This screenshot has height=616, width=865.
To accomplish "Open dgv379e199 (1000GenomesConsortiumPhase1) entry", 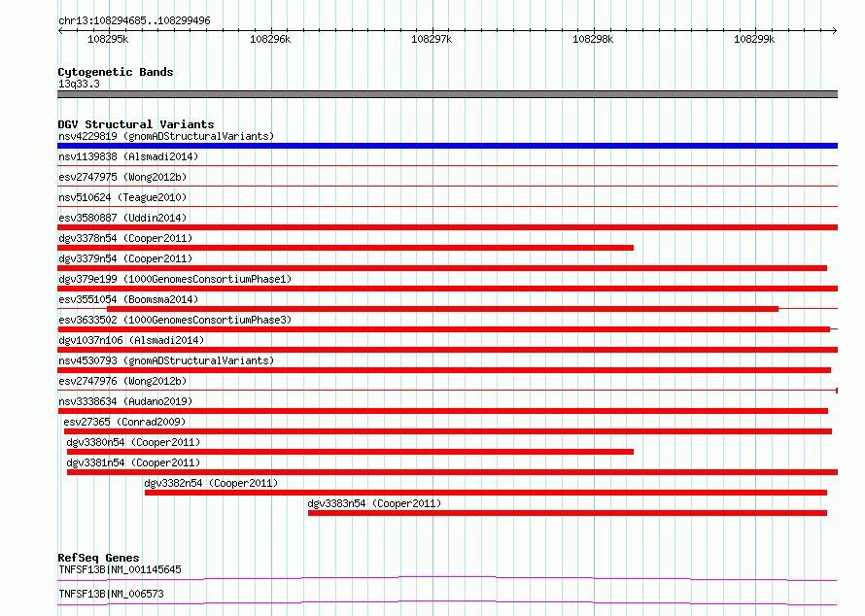I will 175,279.
